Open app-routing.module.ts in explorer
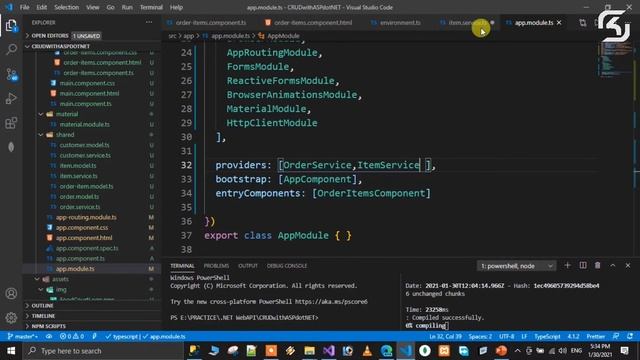This screenshot has height=360, width=640. pos(86,217)
